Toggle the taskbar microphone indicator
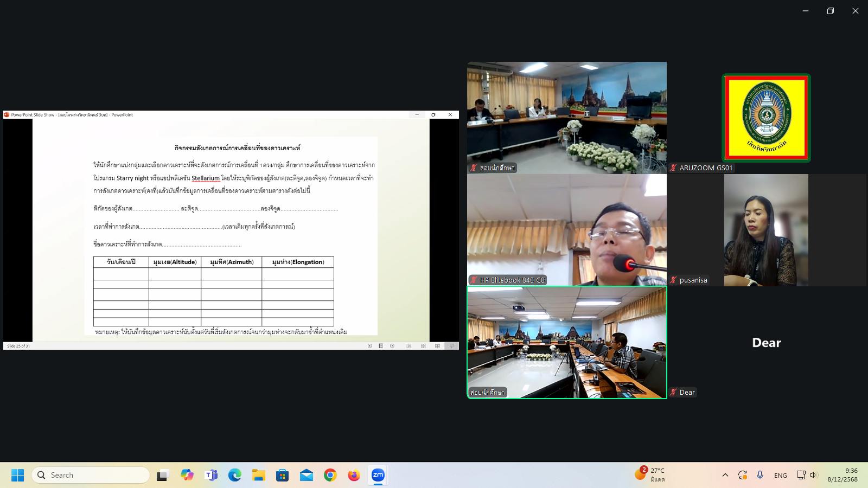The height and width of the screenshot is (488, 868). tap(760, 475)
